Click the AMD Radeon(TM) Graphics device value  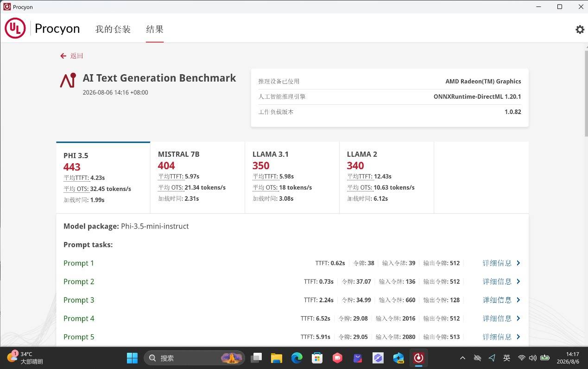coord(483,81)
